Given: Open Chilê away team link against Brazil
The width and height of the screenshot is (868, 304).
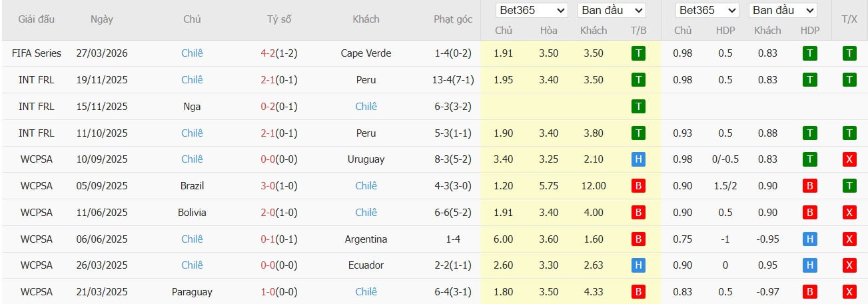Looking at the screenshot, I should pos(366,186).
